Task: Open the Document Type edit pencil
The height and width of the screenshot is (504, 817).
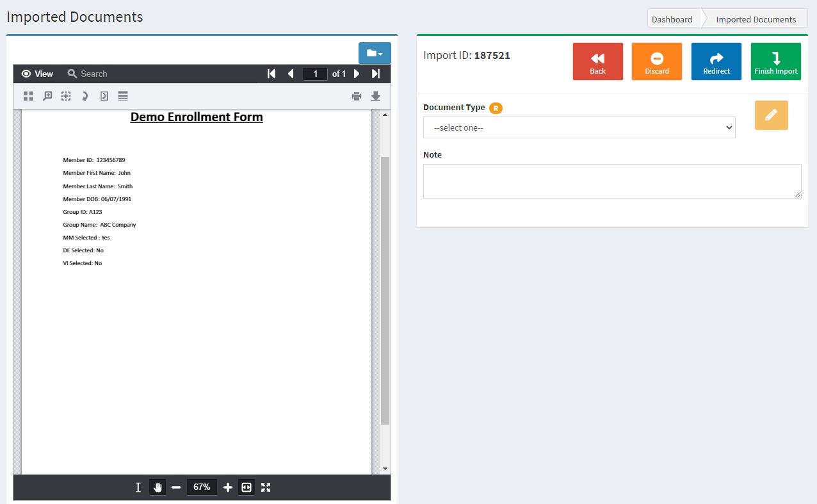Action: click(x=771, y=115)
